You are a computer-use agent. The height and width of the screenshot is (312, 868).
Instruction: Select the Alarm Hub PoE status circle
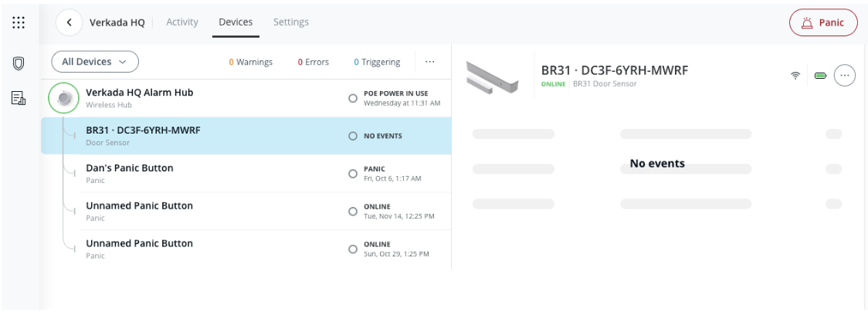[x=353, y=98]
